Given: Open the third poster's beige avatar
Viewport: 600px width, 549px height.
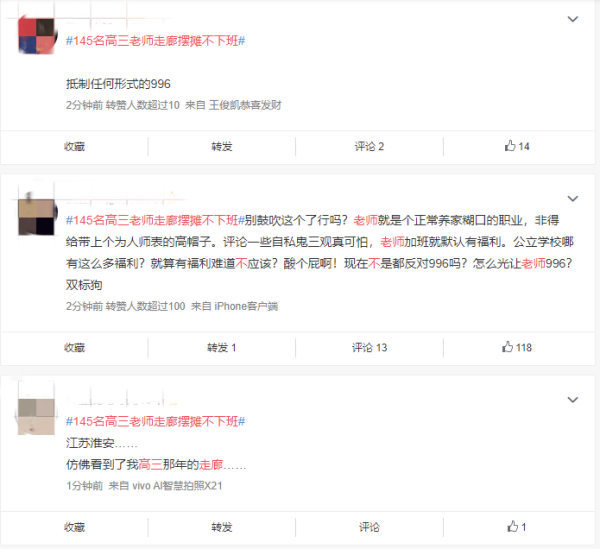Looking at the screenshot, I should 36,417.
